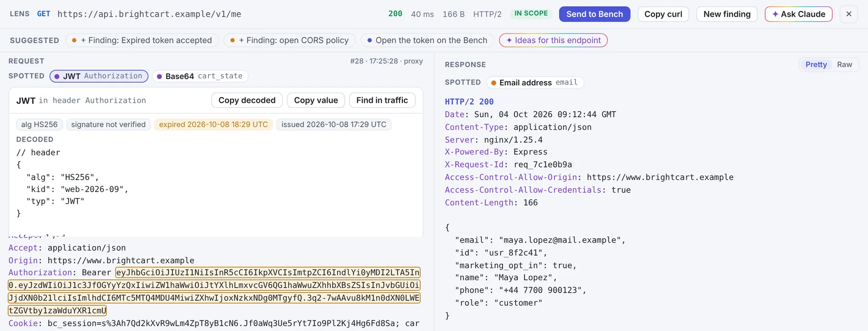Select the Base64 cart_state spotted chip
Screen dimensions: 868x331
pos(200,76)
